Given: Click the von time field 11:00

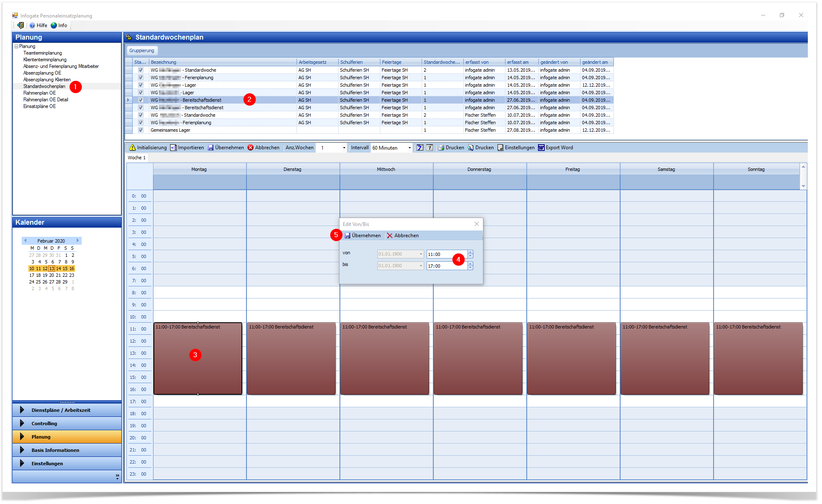Looking at the screenshot, I should (447, 254).
